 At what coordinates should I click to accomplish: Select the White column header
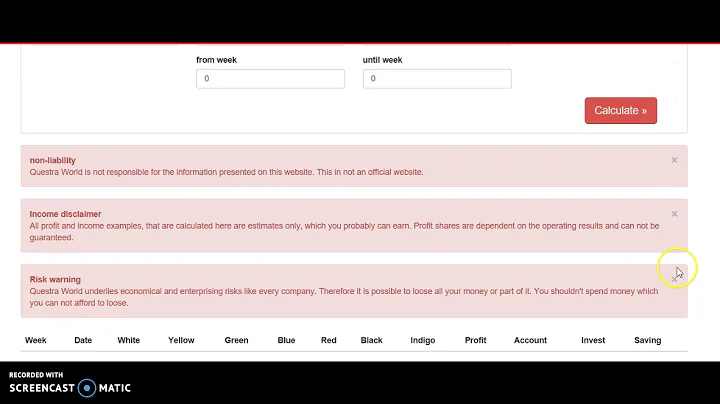point(129,340)
